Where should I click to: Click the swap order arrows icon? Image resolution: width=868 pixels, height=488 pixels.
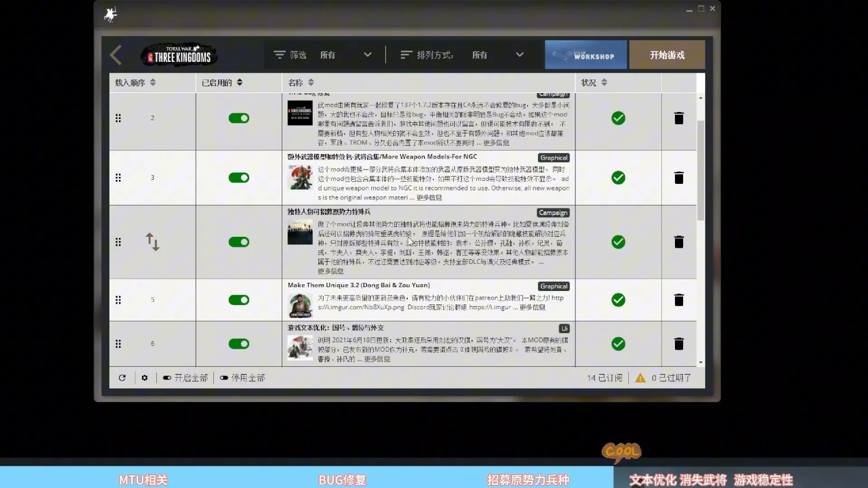tap(152, 242)
